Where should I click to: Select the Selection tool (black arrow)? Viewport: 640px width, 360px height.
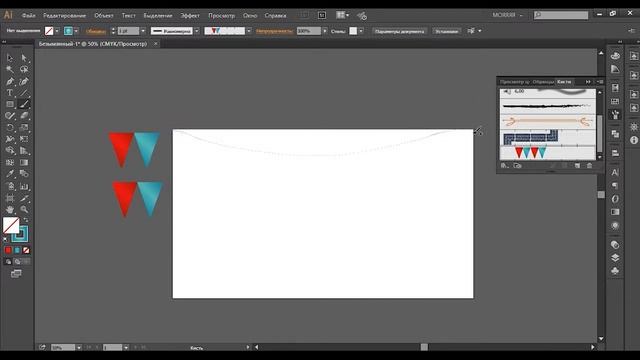pyautogui.click(x=10, y=58)
